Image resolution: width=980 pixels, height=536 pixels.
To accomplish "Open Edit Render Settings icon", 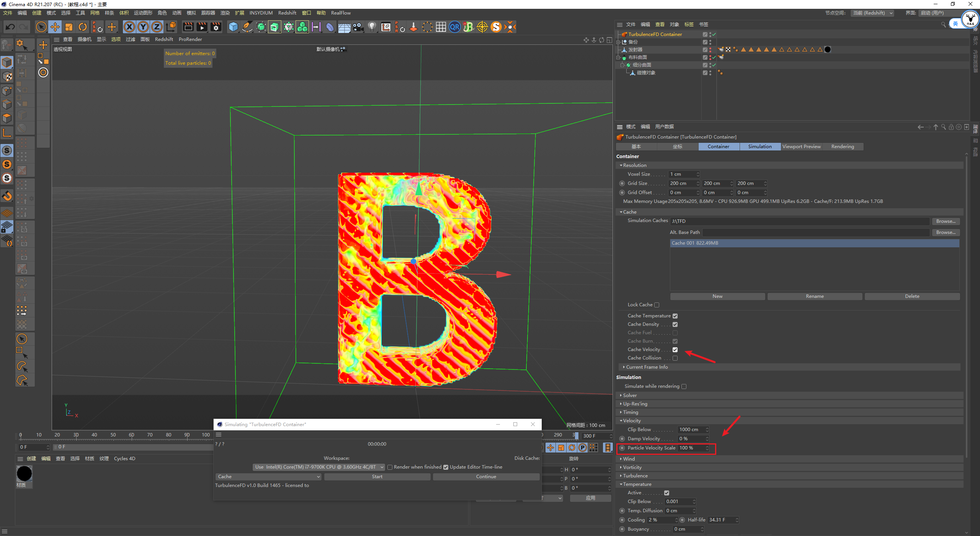I will coord(216,27).
